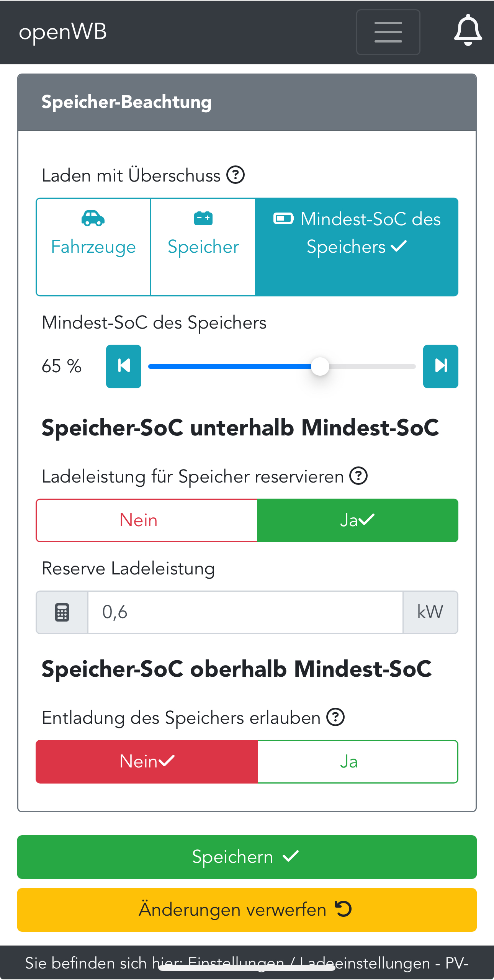Viewport: 494px width, 980px height.
Task: Open the hamburger navigation menu
Action: [x=388, y=32]
